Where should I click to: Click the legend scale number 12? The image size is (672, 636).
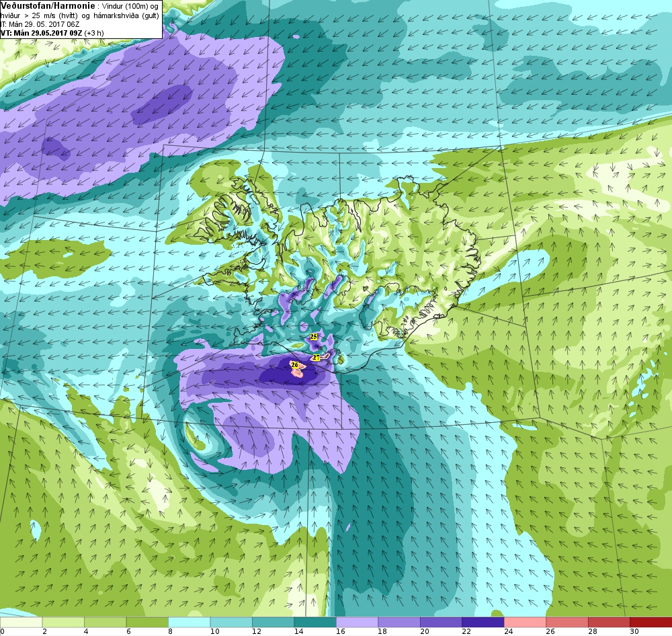tap(256, 631)
